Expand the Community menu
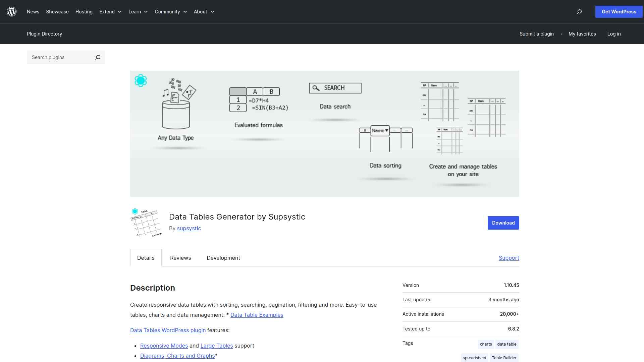 (x=171, y=12)
